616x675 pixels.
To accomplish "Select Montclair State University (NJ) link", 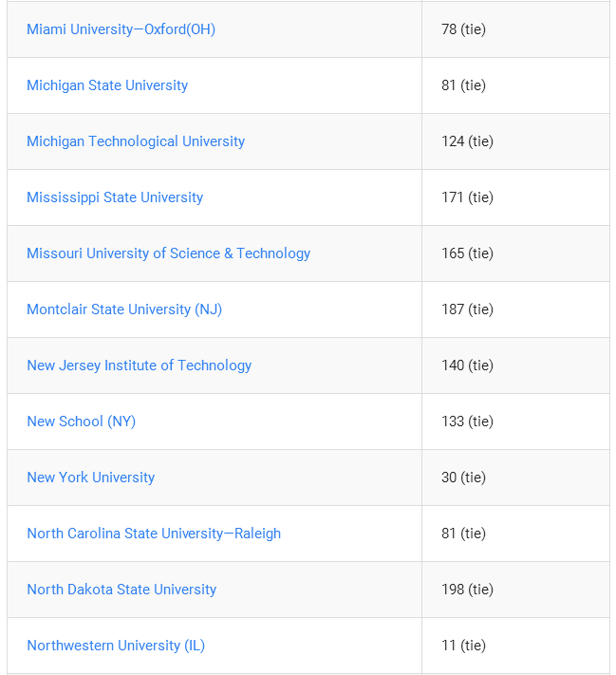I will click(x=124, y=309).
